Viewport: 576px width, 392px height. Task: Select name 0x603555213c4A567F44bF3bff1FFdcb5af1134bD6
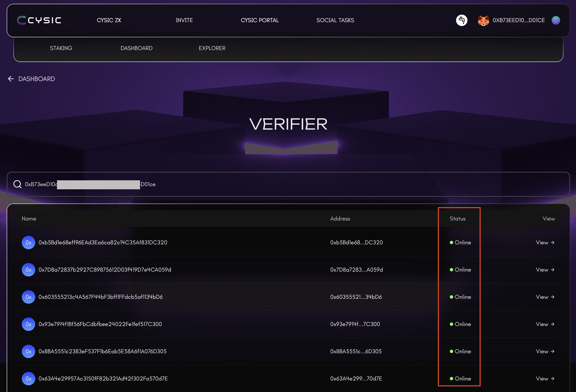tap(101, 297)
